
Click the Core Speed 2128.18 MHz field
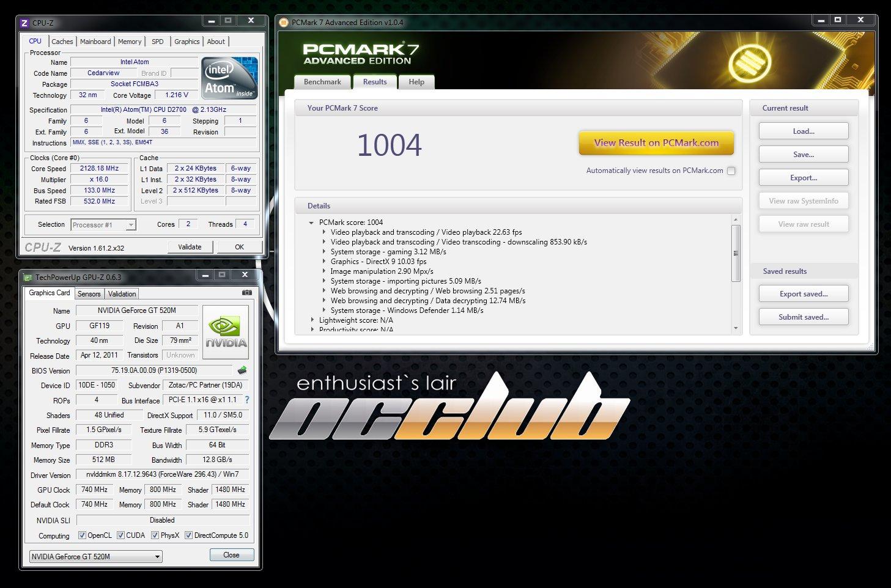pos(100,168)
